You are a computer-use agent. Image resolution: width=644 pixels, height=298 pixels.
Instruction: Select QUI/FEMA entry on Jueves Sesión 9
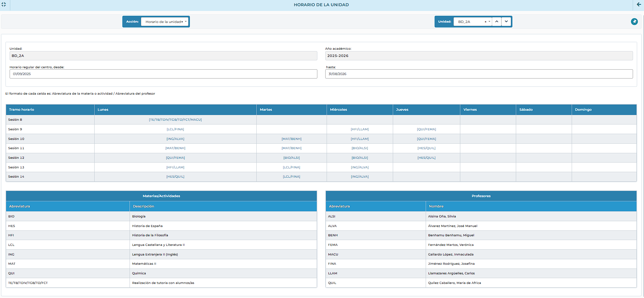coord(426,129)
